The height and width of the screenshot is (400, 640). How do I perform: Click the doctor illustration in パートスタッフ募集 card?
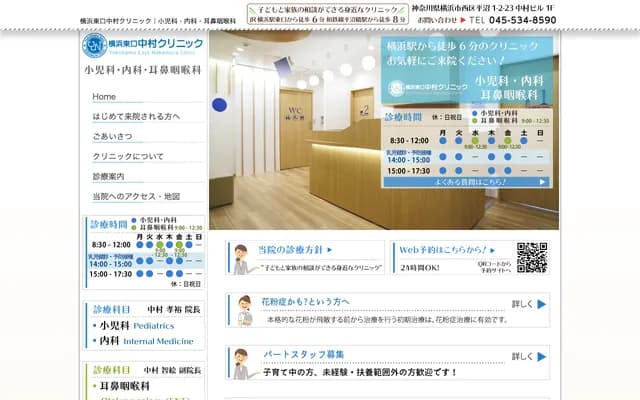pyautogui.click(x=243, y=364)
